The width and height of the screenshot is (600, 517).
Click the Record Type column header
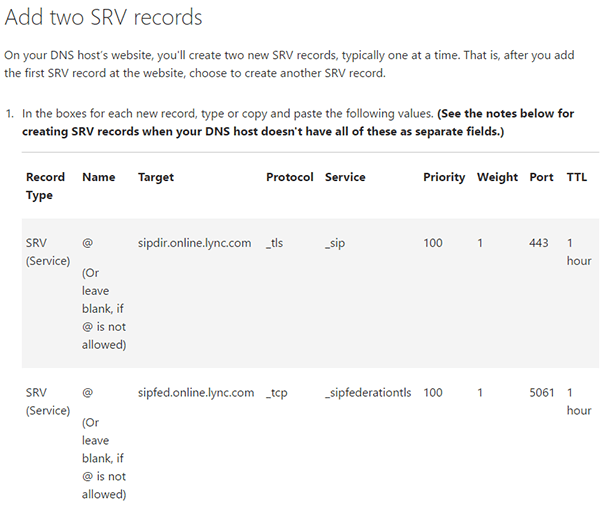[45, 186]
